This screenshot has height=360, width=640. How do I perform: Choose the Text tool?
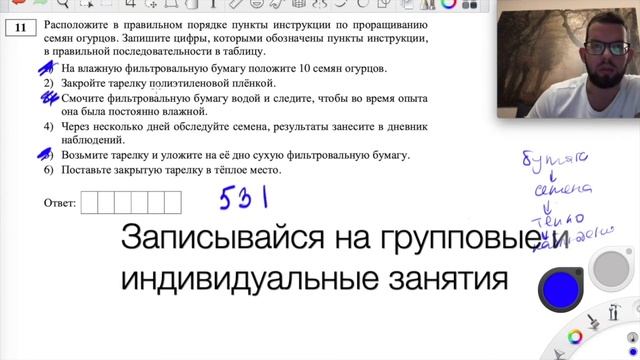213,4
